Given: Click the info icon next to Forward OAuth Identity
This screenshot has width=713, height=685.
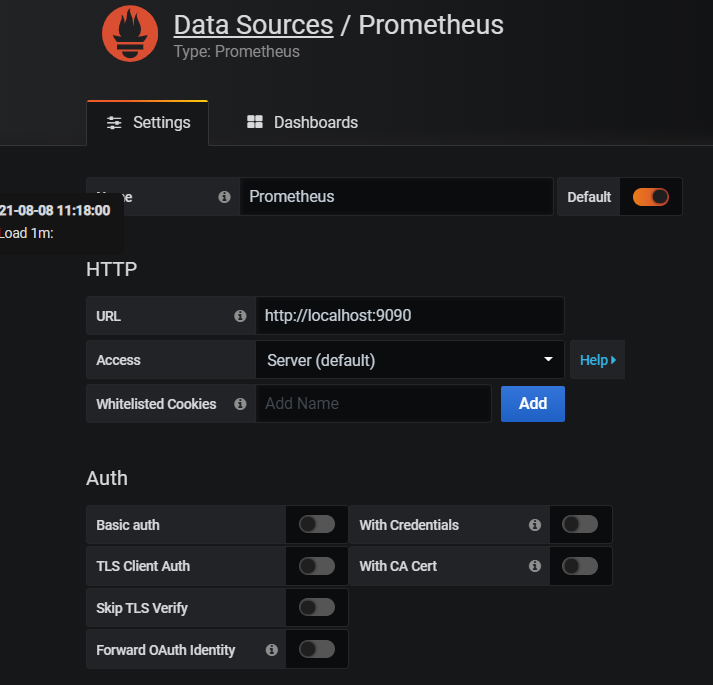Looking at the screenshot, I should click(x=271, y=650).
